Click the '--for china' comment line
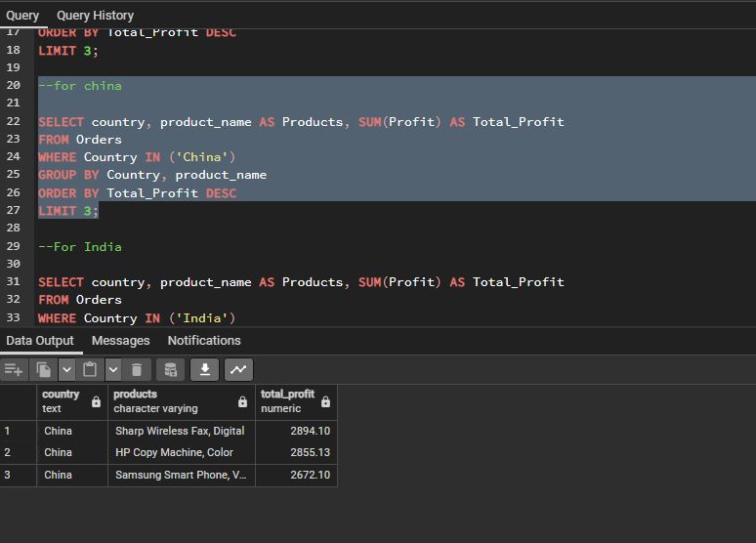This screenshot has width=756, height=543. (x=80, y=86)
